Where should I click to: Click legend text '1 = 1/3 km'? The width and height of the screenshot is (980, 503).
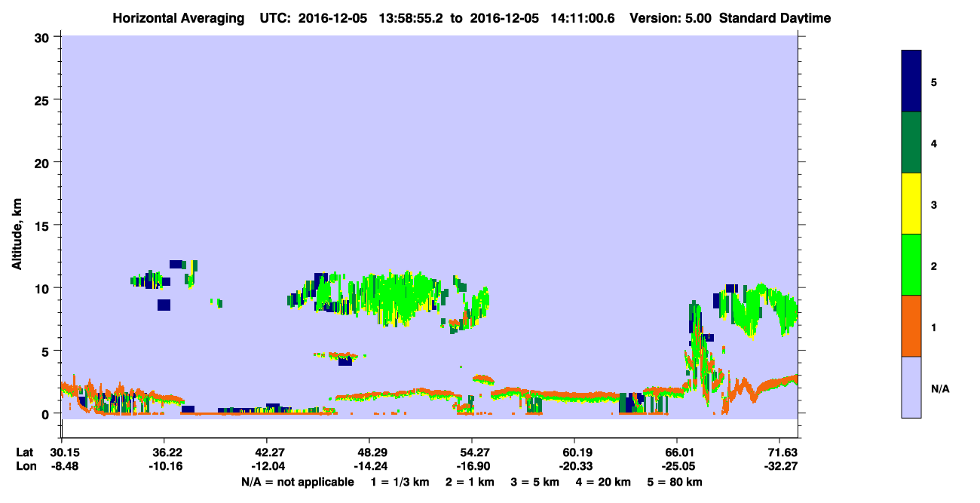tap(400, 481)
